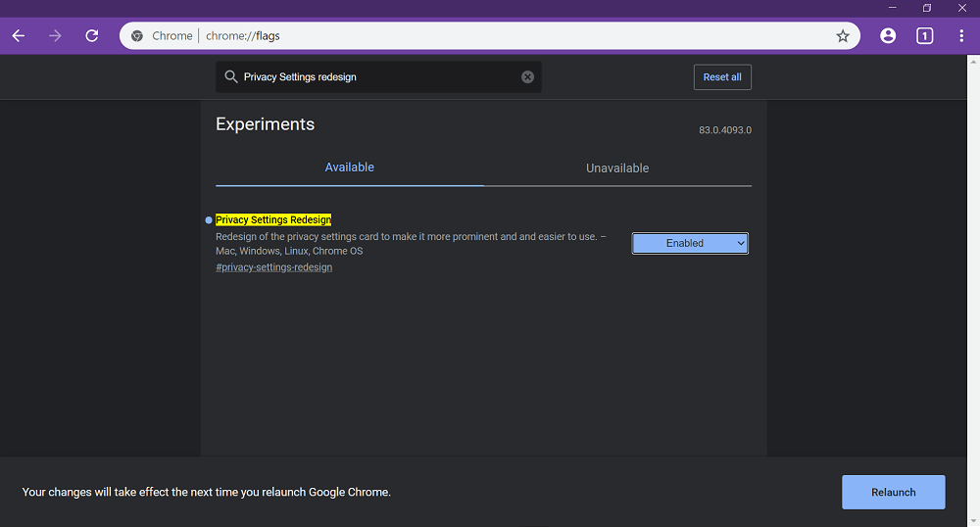
Task: Click the version number 83.0.4093.0
Action: coord(725,130)
